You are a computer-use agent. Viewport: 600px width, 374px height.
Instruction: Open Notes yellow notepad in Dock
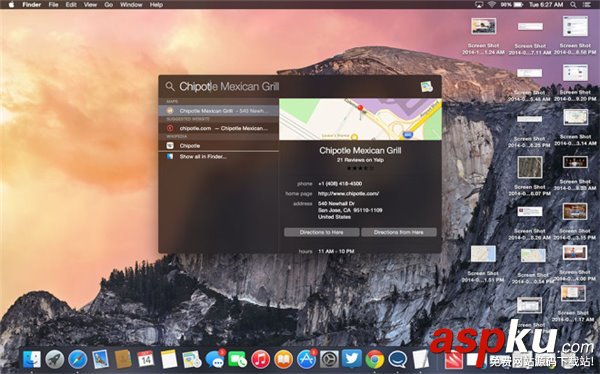point(169,359)
